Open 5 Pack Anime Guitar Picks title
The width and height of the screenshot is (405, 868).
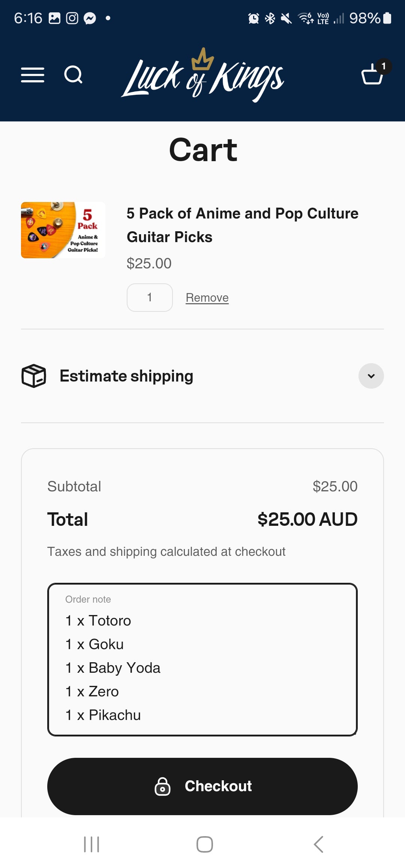point(242,225)
